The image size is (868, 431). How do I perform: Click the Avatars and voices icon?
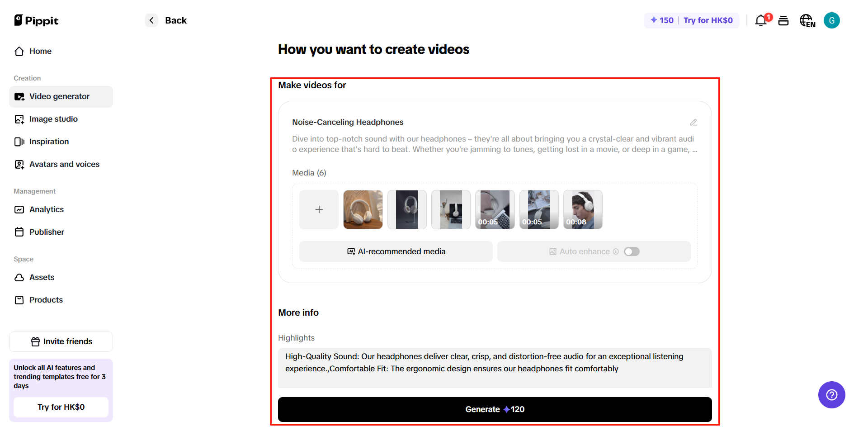point(19,164)
